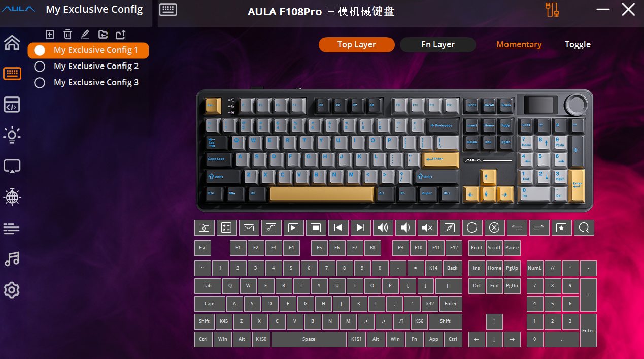Image resolution: width=644 pixels, height=359 pixels.
Task: Select the My Exclusive Config 3 radio button
Action: point(40,83)
